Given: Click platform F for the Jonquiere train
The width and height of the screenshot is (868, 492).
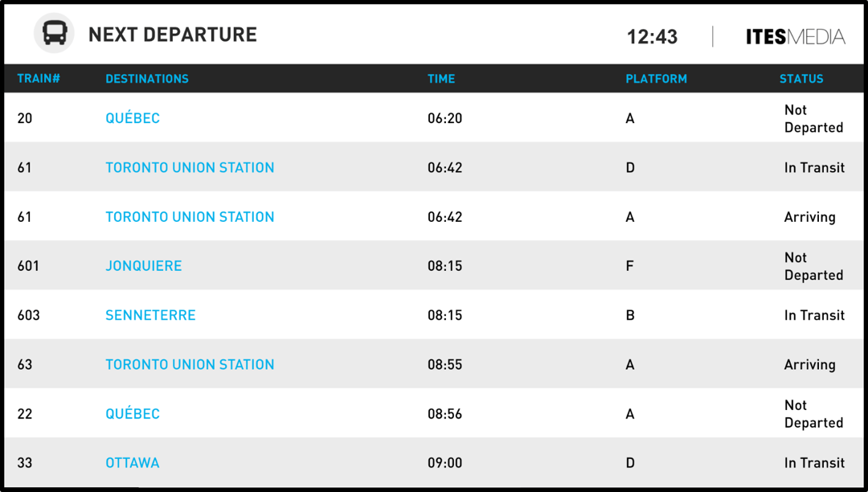Looking at the screenshot, I should coord(629,266).
